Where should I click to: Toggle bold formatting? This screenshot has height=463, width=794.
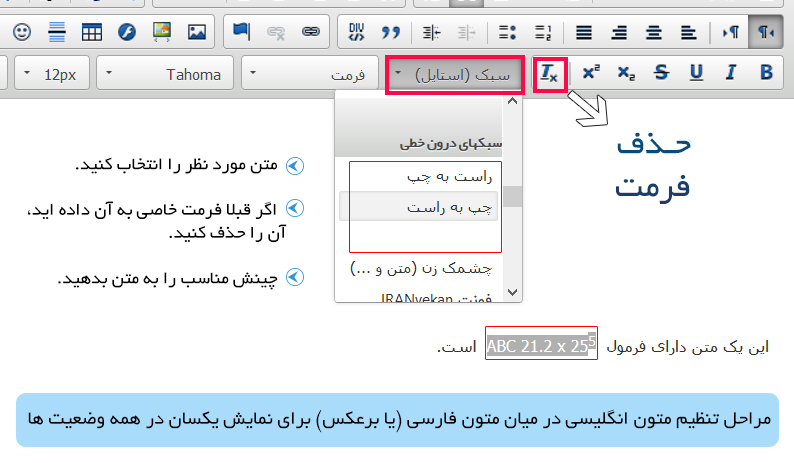(766, 74)
